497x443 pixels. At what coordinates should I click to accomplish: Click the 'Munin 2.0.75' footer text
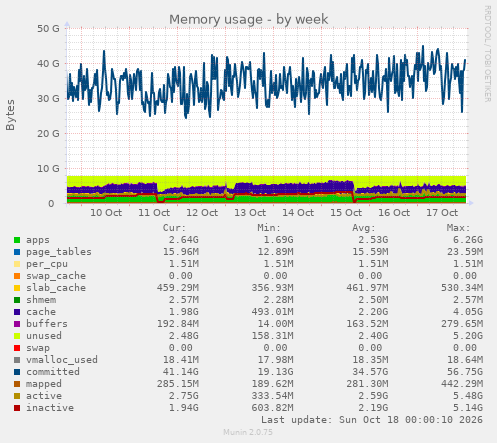(x=248, y=432)
